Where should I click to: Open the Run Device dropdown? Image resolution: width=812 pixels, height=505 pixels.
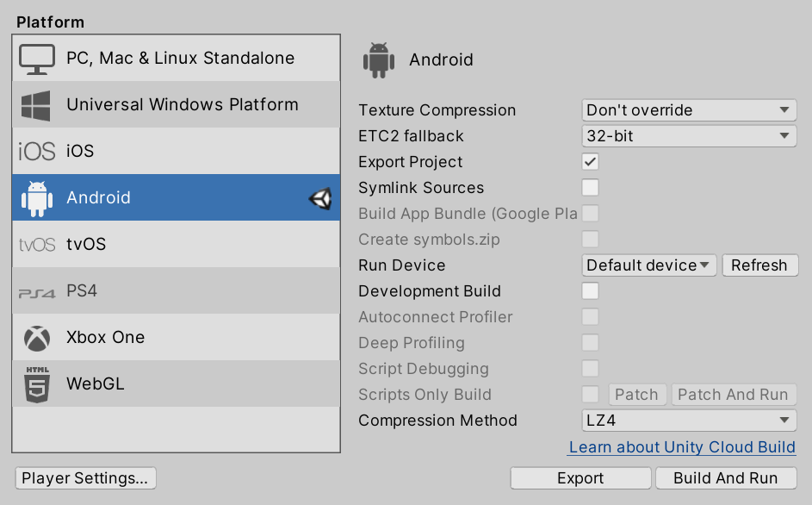point(649,265)
